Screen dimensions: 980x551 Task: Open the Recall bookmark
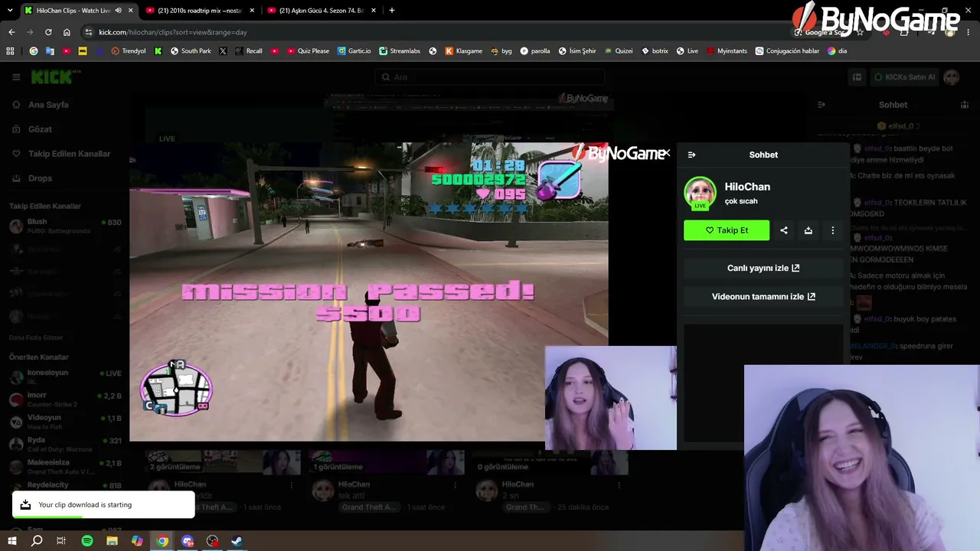249,51
